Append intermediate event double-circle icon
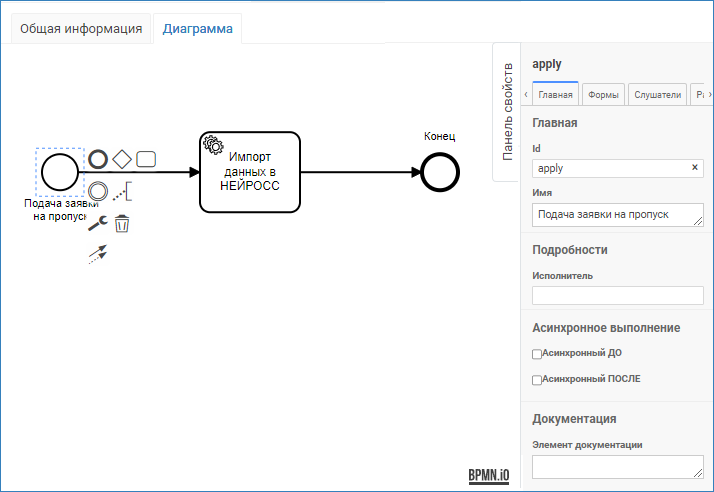 [x=98, y=191]
